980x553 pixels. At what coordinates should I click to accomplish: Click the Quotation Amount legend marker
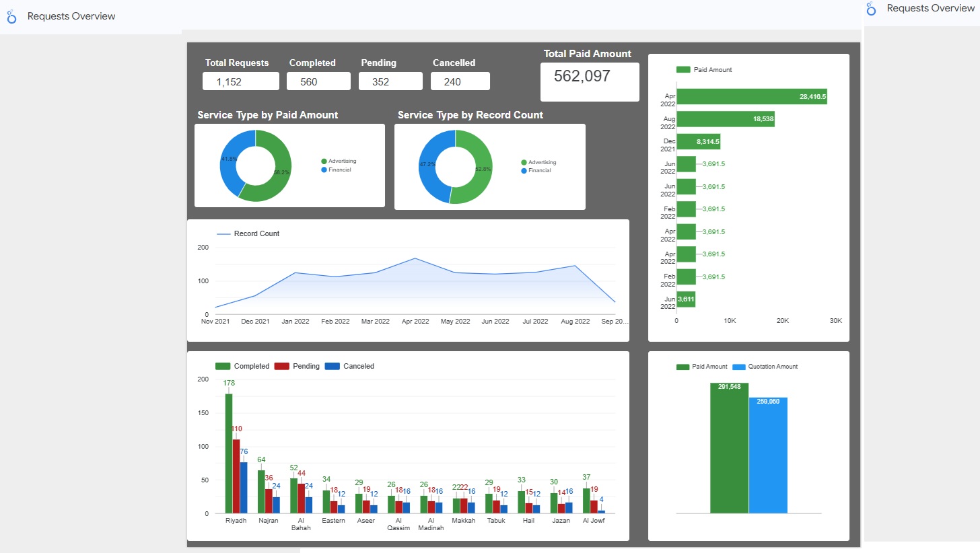[740, 367]
